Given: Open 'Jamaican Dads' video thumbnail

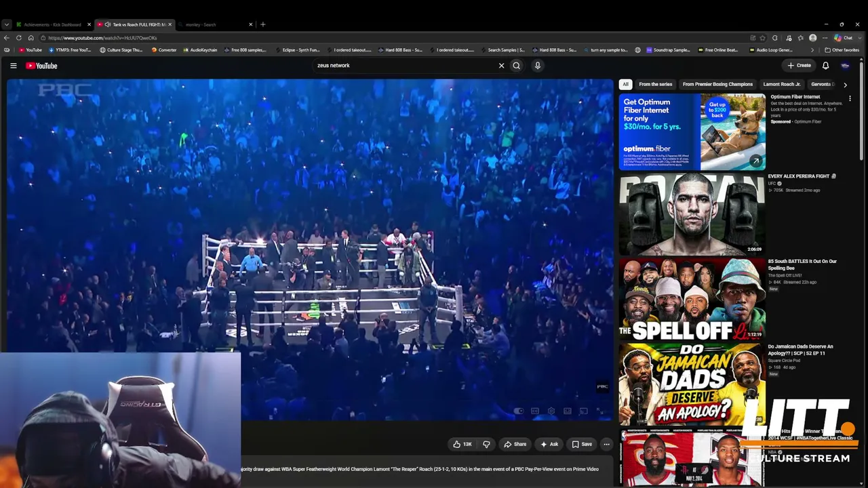Looking at the screenshot, I should [692, 384].
